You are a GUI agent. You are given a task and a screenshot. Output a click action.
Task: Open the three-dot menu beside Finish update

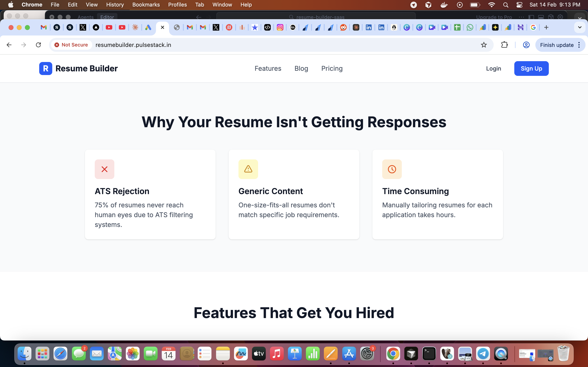click(x=579, y=45)
